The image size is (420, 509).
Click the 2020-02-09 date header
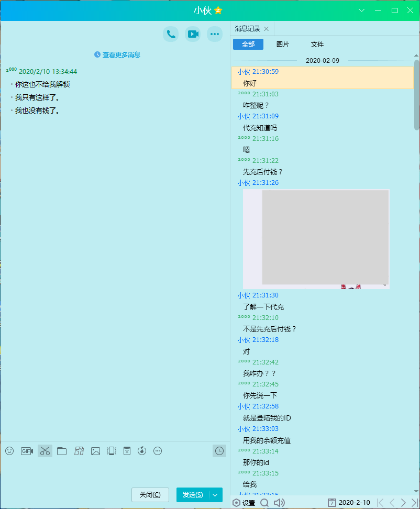coord(322,61)
